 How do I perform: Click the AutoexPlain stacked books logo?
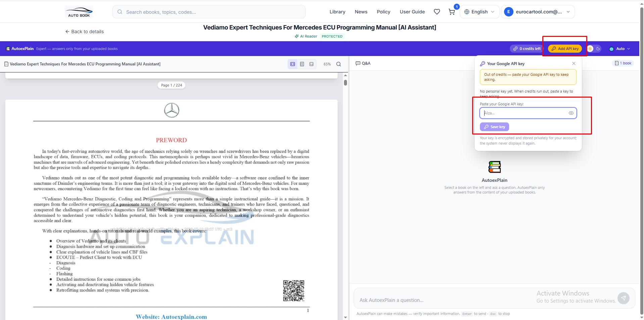point(494,167)
